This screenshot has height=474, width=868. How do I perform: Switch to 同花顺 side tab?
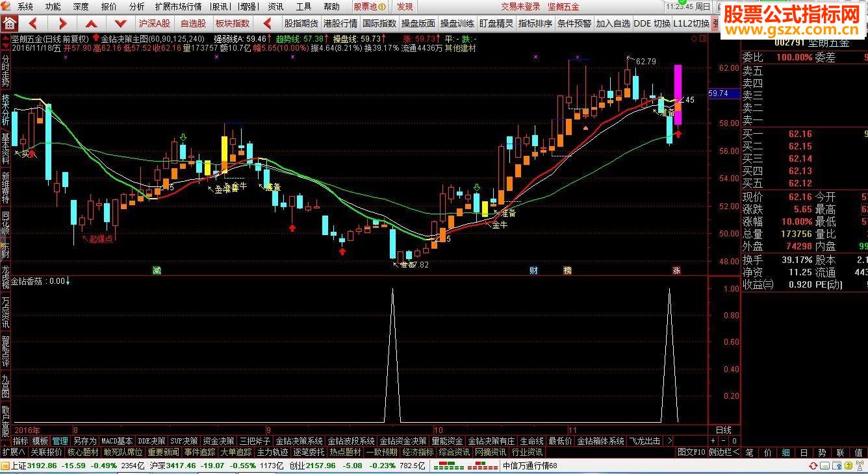[x=6, y=225]
